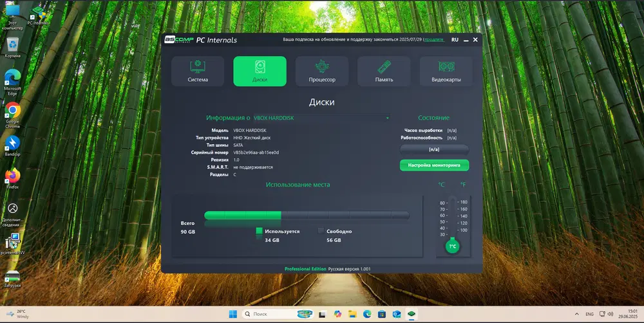Open Outlook from the taskbar
644x323 pixels.
[x=397, y=314]
